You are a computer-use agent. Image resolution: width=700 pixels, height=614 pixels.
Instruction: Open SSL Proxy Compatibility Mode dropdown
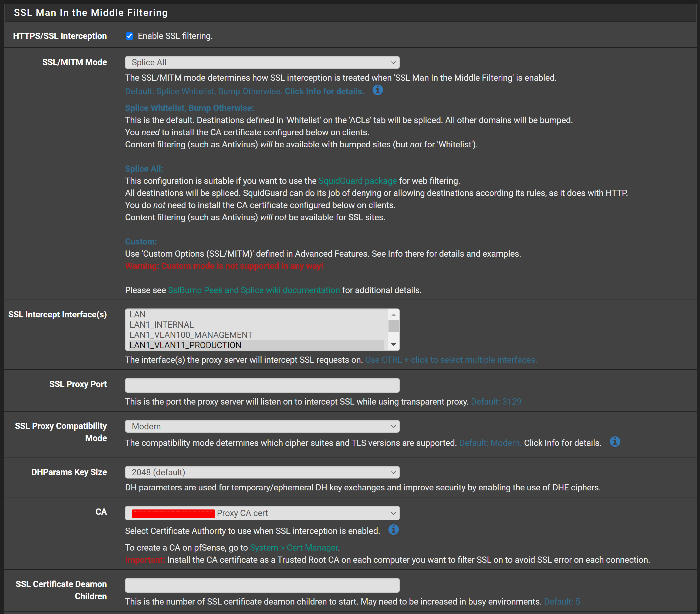point(262,426)
